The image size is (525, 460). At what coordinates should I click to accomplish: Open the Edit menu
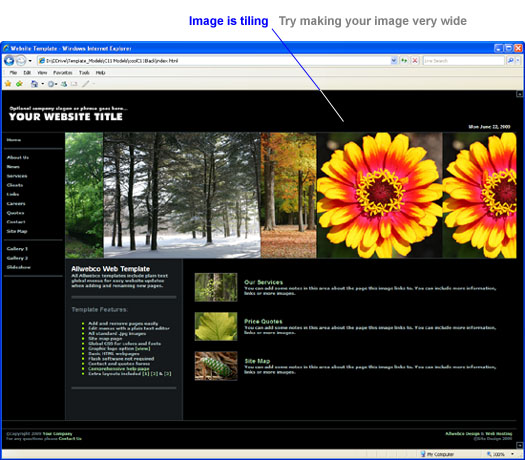click(x=27, y=73)
